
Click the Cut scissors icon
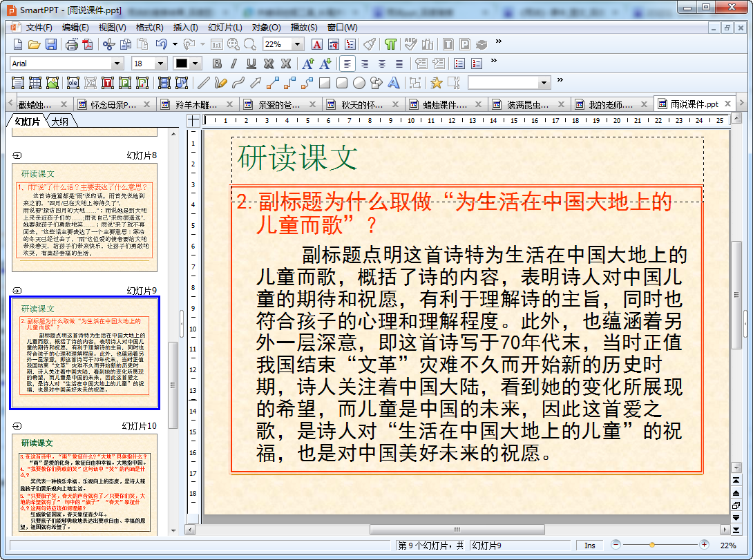click(108, 44)
